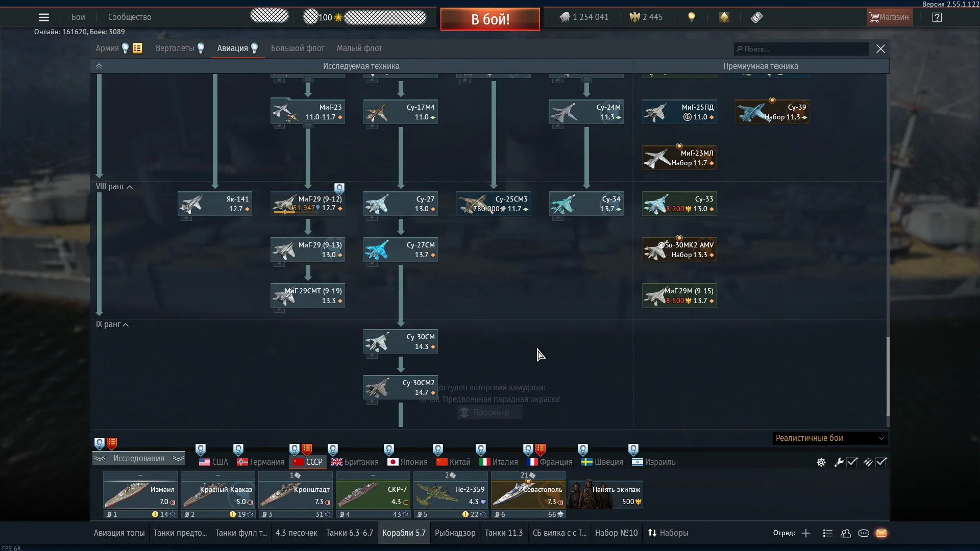Select the Измаил ship crew slot
This screenshot has width=980, height=551.
[140, 495]
